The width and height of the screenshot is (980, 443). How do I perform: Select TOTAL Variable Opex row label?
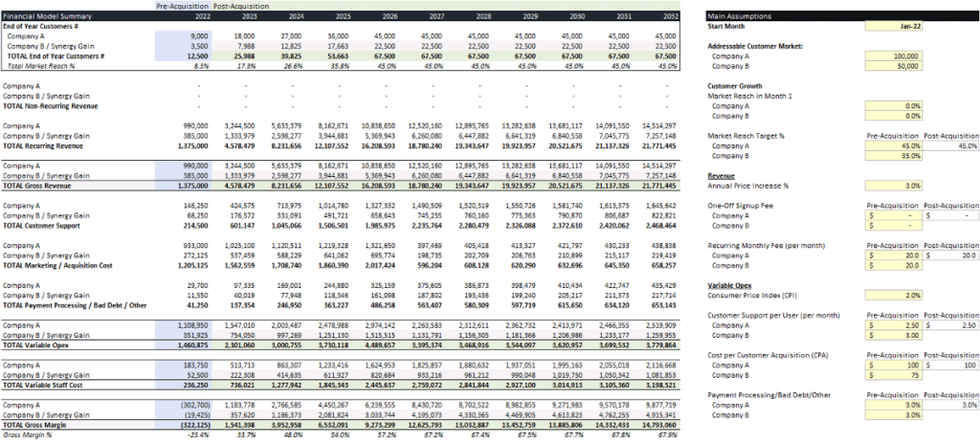click(x=37, y=344)
